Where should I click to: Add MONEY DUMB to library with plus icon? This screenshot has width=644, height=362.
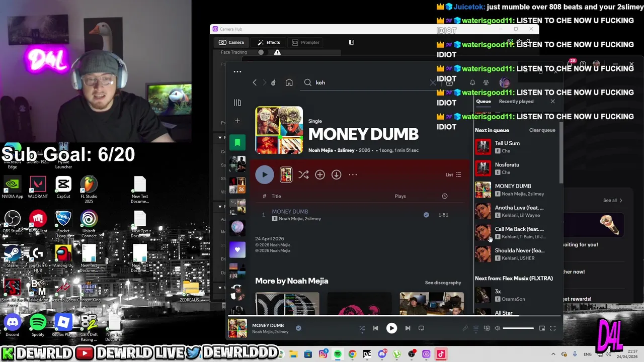pyautogui.click(x=320, y=174)
